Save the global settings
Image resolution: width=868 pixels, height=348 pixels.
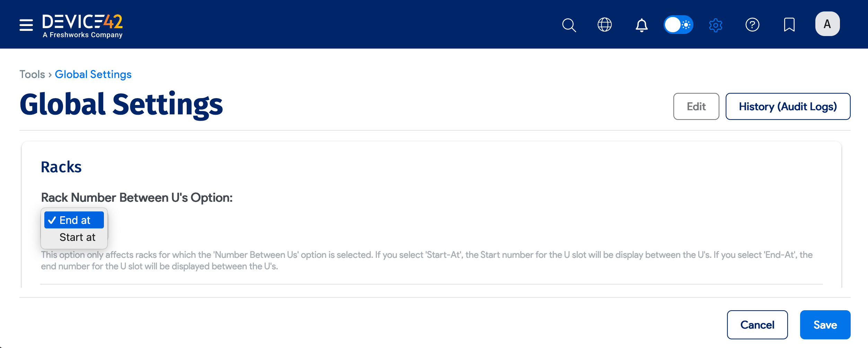[x=825, y=325]
